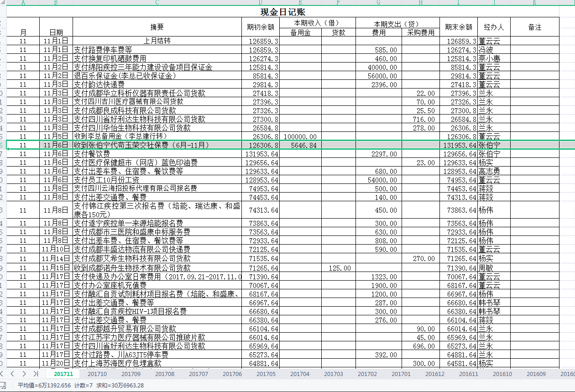Open sheet tab 201708
Screen dimensions: 575x392
click(x=165, y=374)
